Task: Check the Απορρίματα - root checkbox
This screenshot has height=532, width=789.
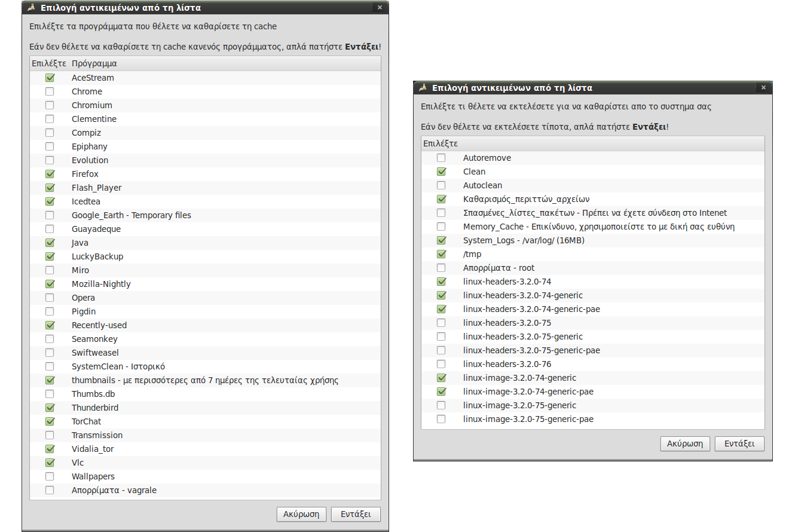Action: click(441, 268)
